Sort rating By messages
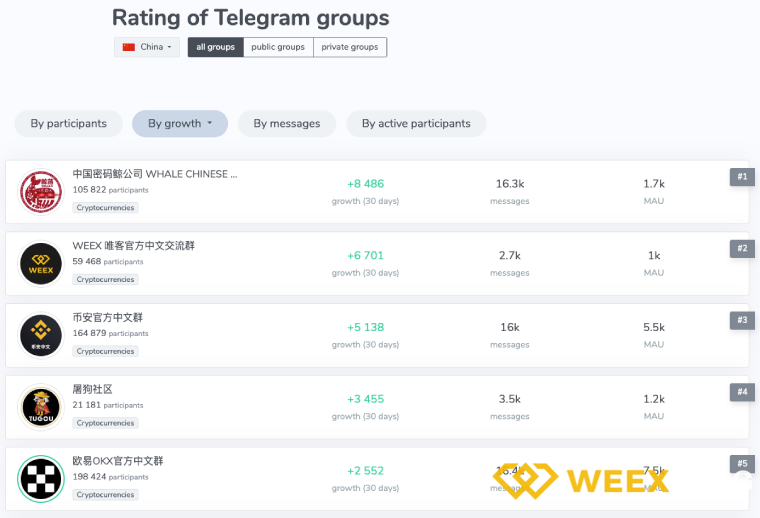The image size is (760, 518). click(287, 124)
